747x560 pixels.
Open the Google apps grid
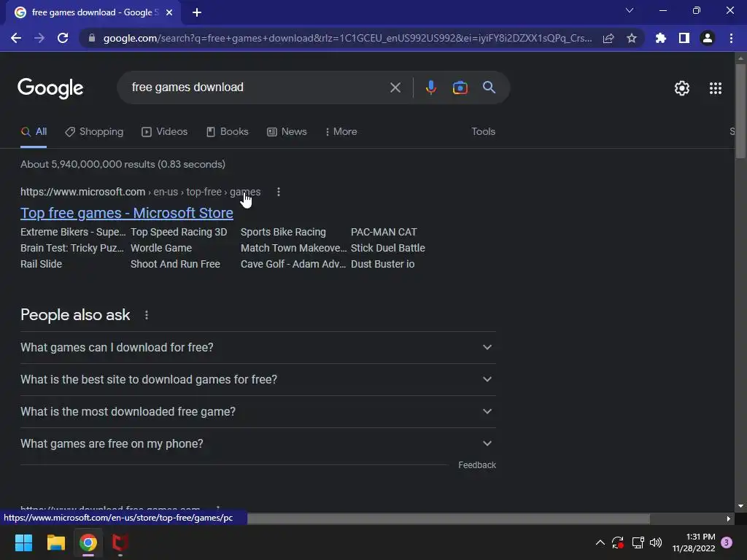715,88
